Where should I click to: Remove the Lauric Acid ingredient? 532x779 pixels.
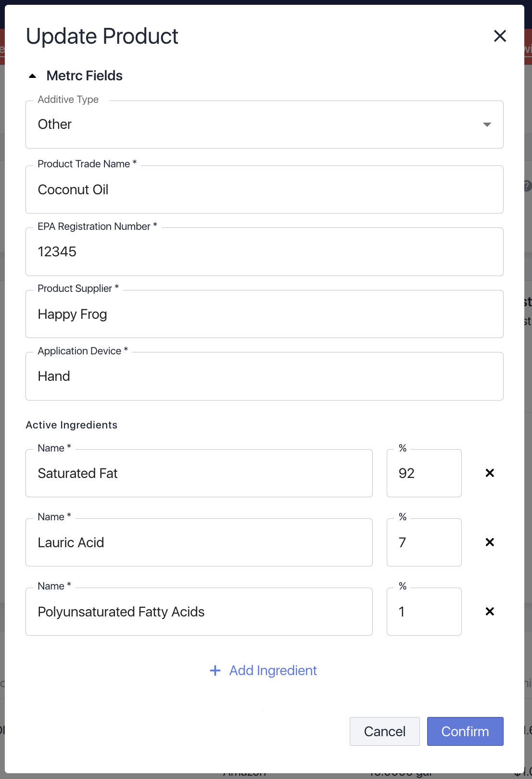[490, 542]
